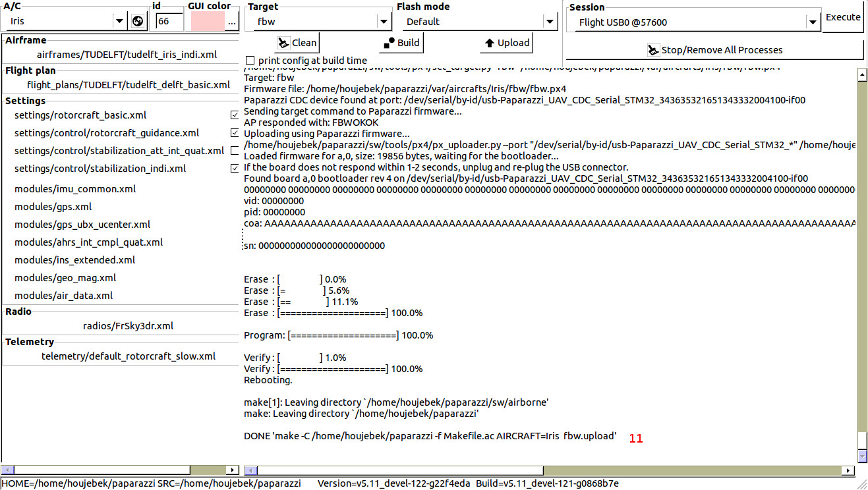This screenshot has width=868, height=490.
Task: Select modules/gps_ubx_ucenter.xml in settings list
Action: (x=82, y=225)
